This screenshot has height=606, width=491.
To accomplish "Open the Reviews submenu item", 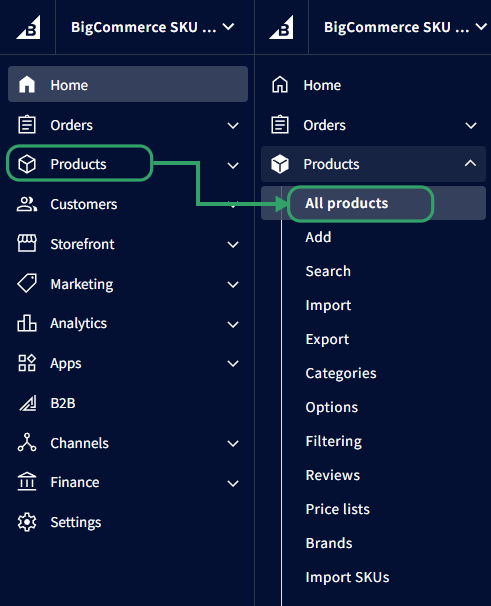I will point(332,475).
